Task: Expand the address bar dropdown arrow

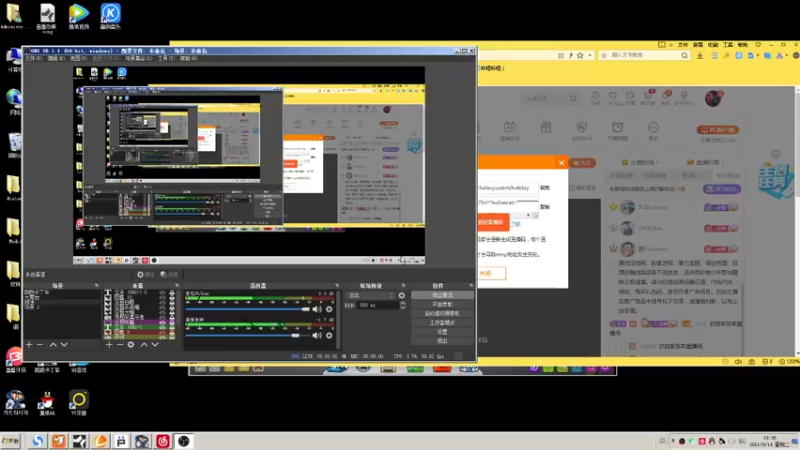Action: 590,55
